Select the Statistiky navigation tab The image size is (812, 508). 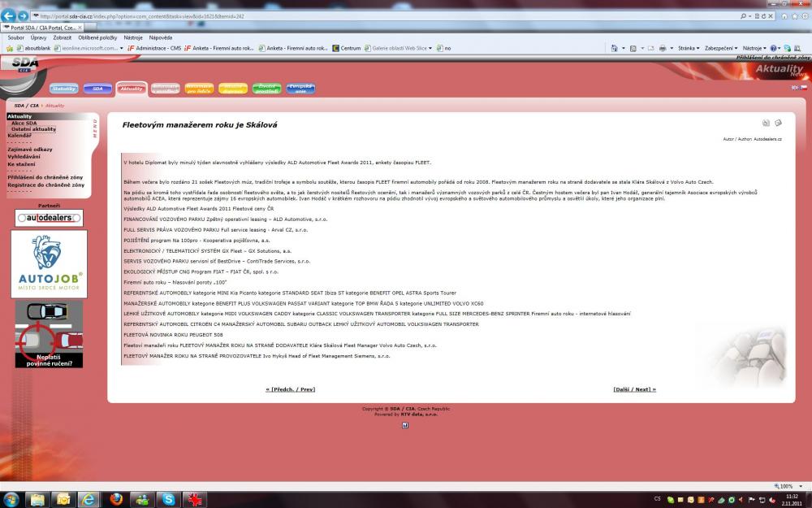[x=63, y=89]
